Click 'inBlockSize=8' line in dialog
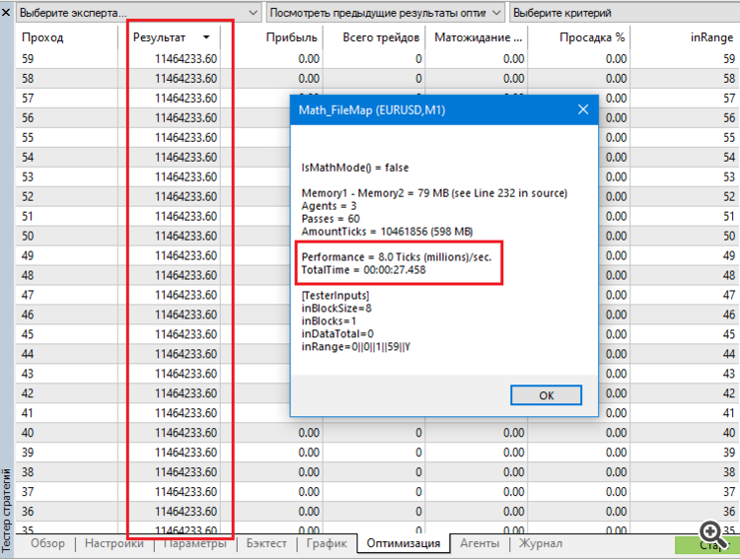This screenshot has height=560, width=740. point(336,309)
